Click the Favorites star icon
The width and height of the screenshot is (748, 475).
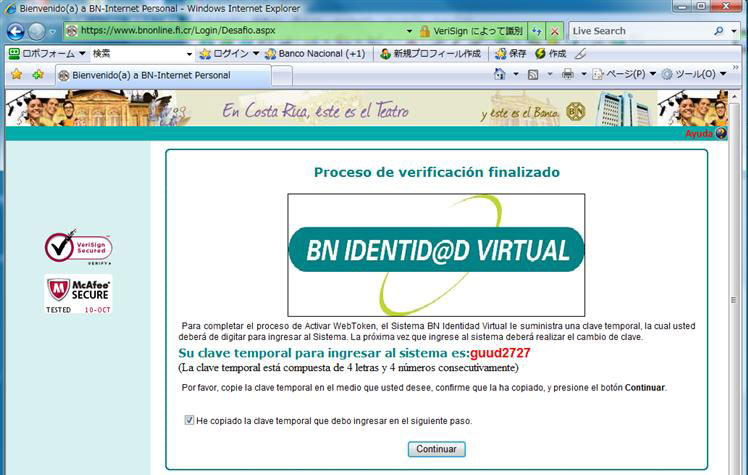point(16,74)
